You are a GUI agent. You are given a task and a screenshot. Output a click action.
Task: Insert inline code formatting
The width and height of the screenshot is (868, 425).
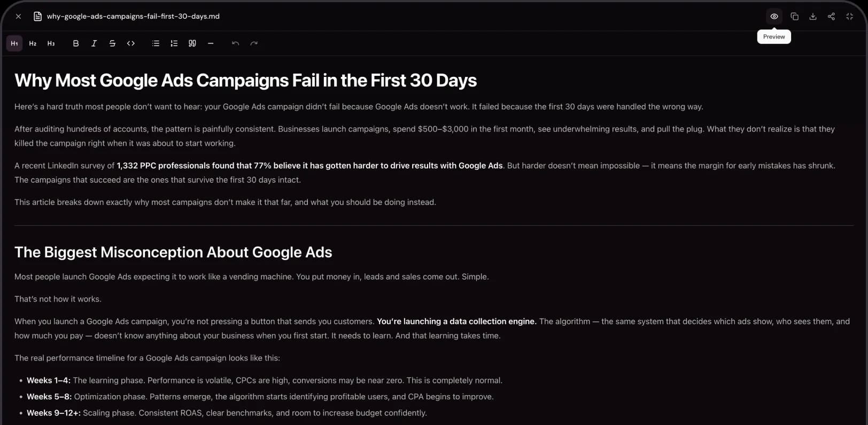coord(131,43)
